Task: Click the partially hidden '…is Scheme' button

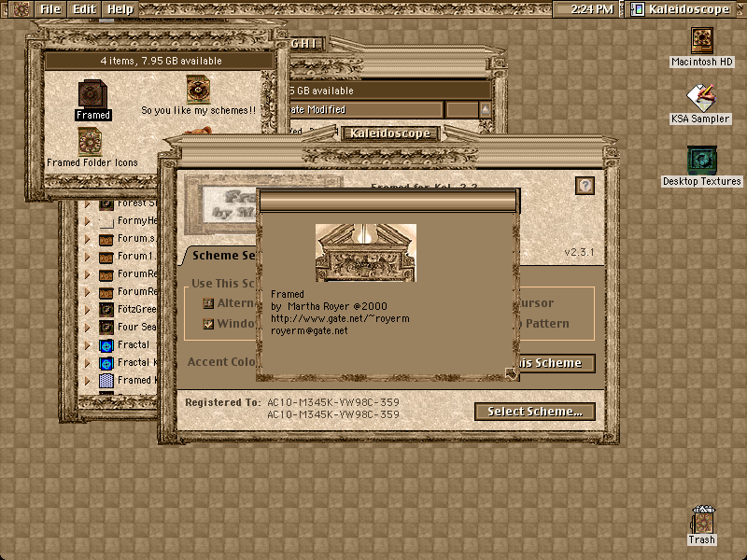Action: click(557, 363)
